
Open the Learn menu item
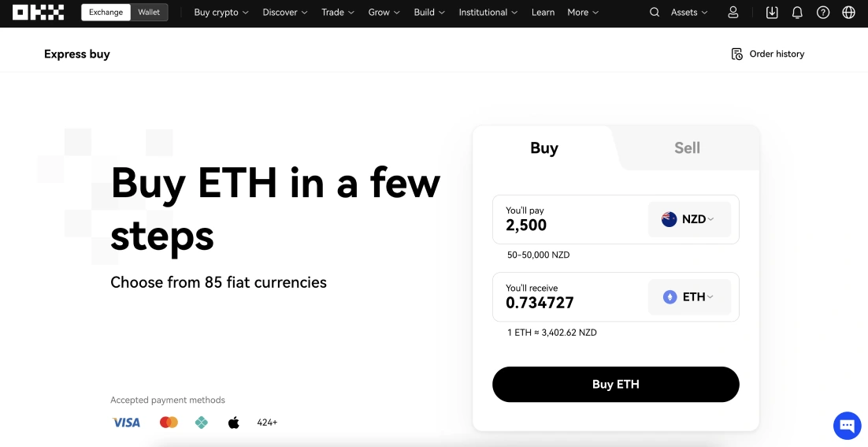[543, 12]
